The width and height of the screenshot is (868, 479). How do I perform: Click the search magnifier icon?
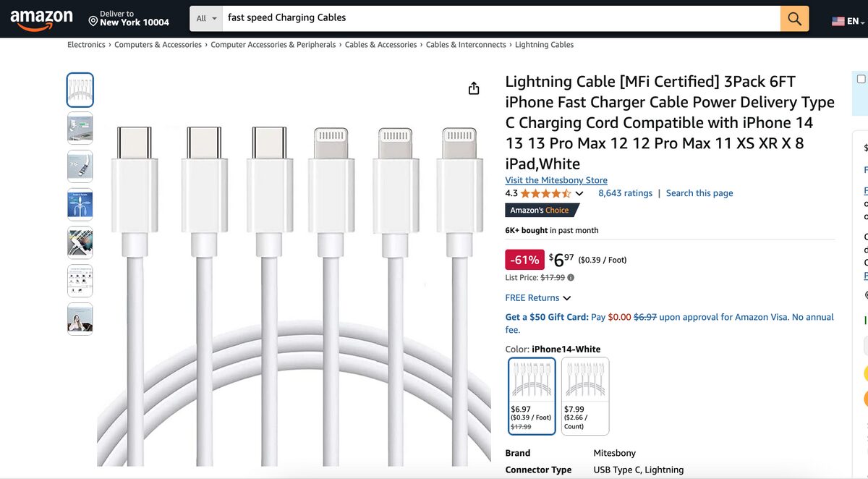point(793,18)
